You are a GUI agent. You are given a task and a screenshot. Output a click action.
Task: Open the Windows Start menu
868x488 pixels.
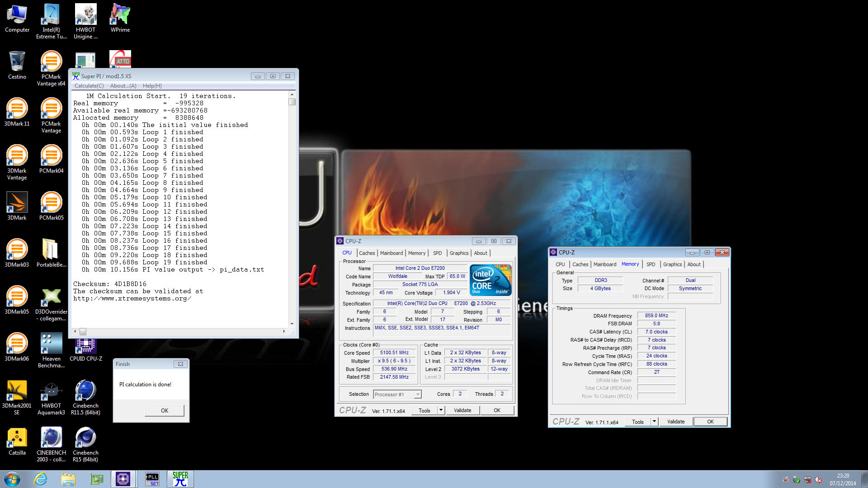[x=12, y=479]
